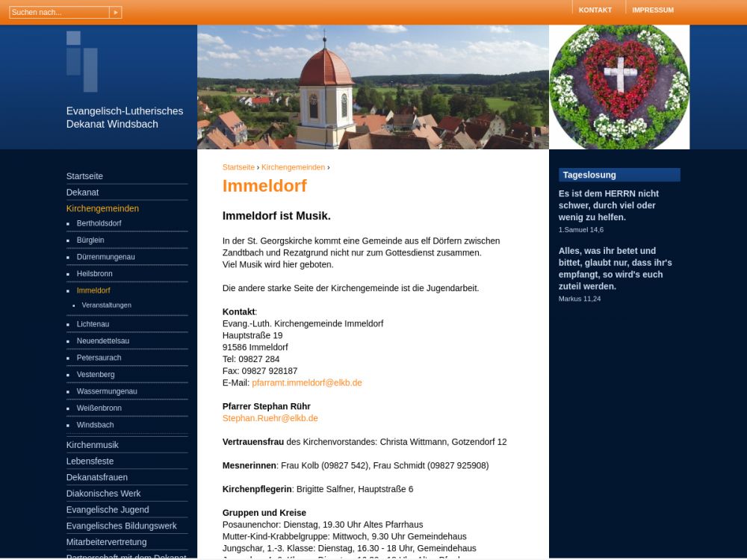747x560 pixels.
Task: Open the KONTAKT page
Action: pyautogui.click(x=595, y=10)
